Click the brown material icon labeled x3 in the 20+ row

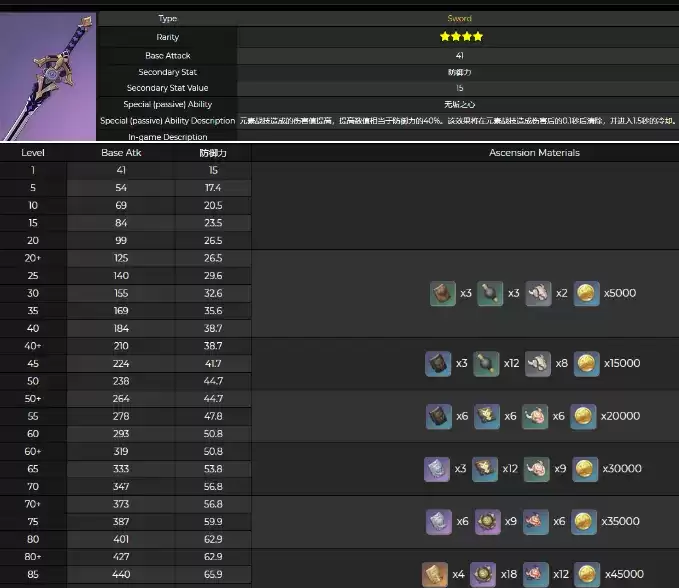click(443, 293)
